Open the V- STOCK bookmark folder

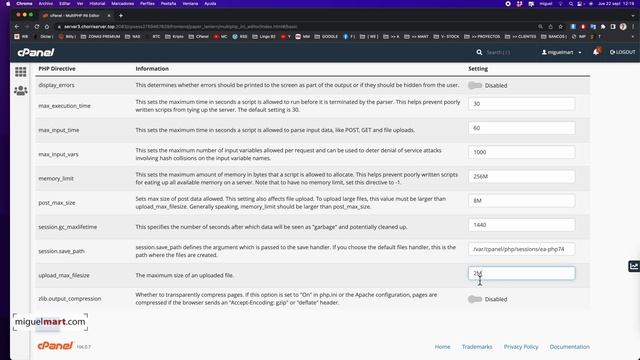click(446, 36)
